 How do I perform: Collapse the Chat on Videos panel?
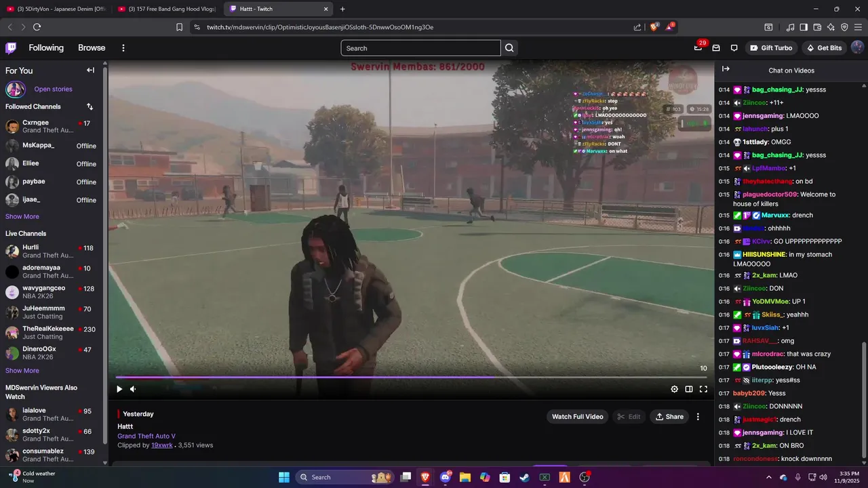(x=726, y=69)
